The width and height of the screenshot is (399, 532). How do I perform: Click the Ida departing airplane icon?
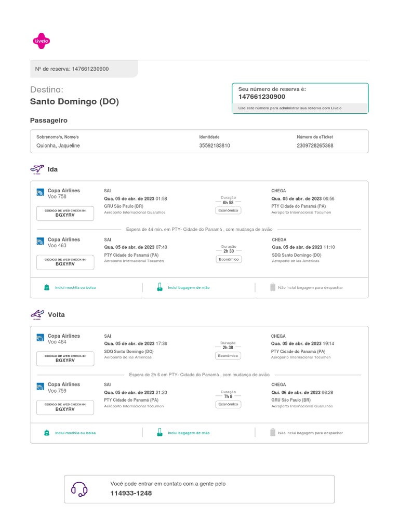pyautogui.click(x=37, y=169)
